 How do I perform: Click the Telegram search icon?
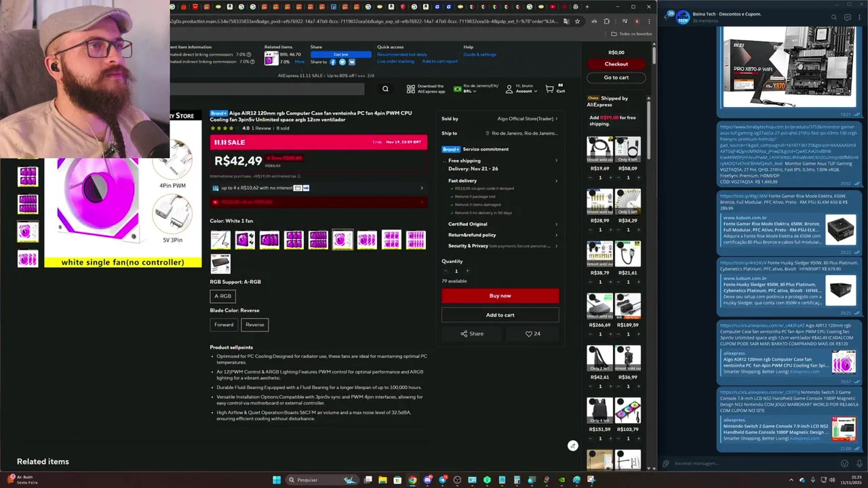[x=834, y=17]
